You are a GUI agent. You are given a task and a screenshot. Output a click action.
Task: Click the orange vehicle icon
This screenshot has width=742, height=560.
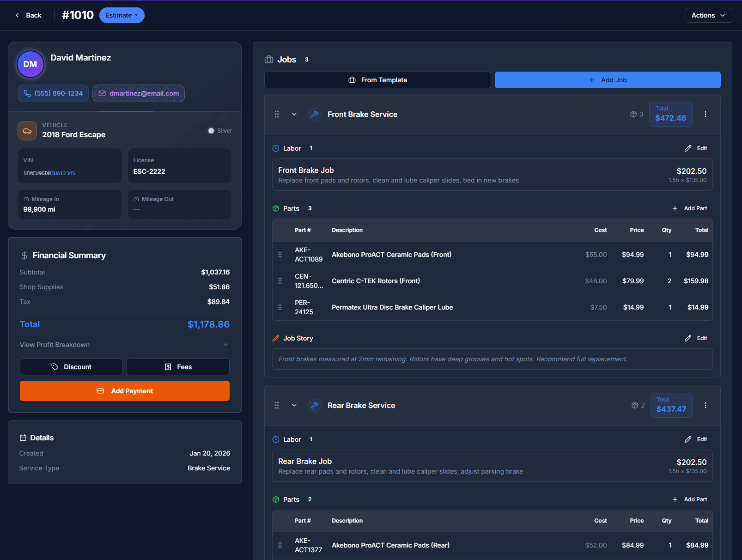click(27, 131)
